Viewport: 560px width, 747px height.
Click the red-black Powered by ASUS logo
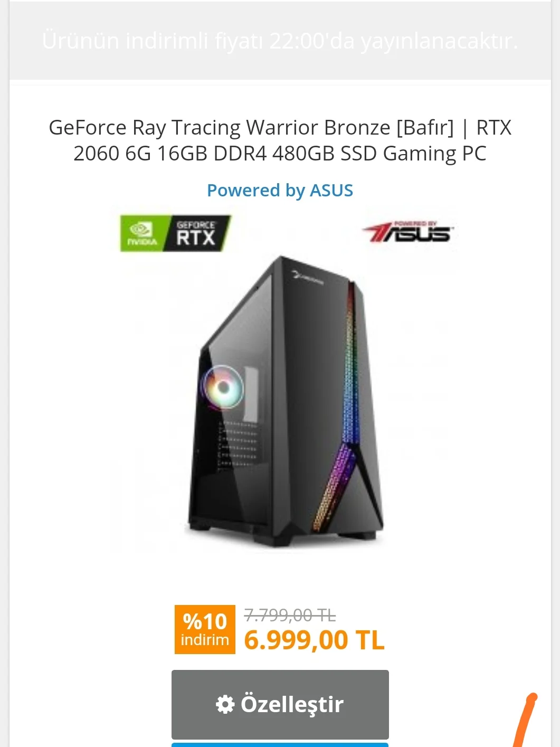(409, 232)
